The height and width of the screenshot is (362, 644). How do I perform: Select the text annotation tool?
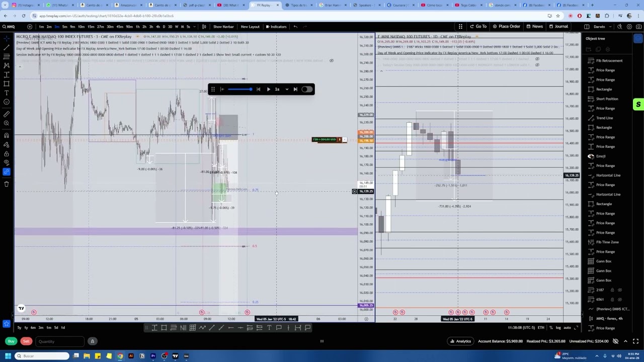pos(7,93)
